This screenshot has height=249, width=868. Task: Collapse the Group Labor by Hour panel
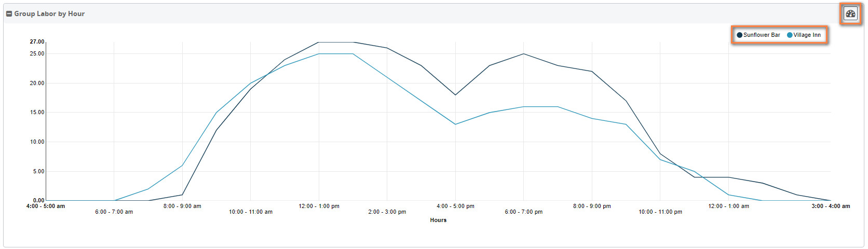(9, 14)
